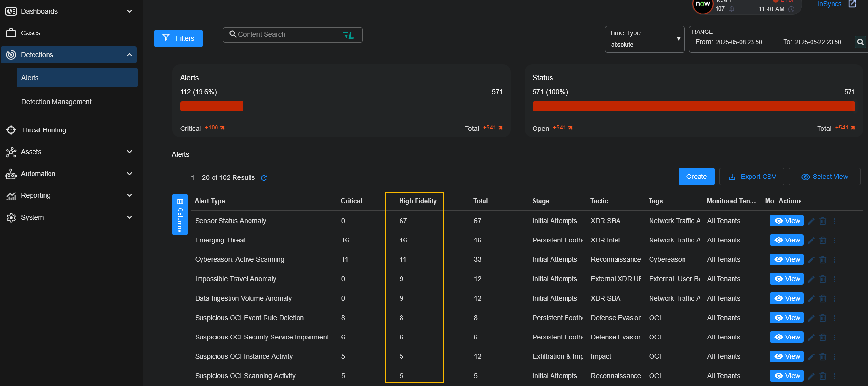Go to Threat Hunting
The width and height of the screenshot is (868, 386).
click(x=43, y=130)
